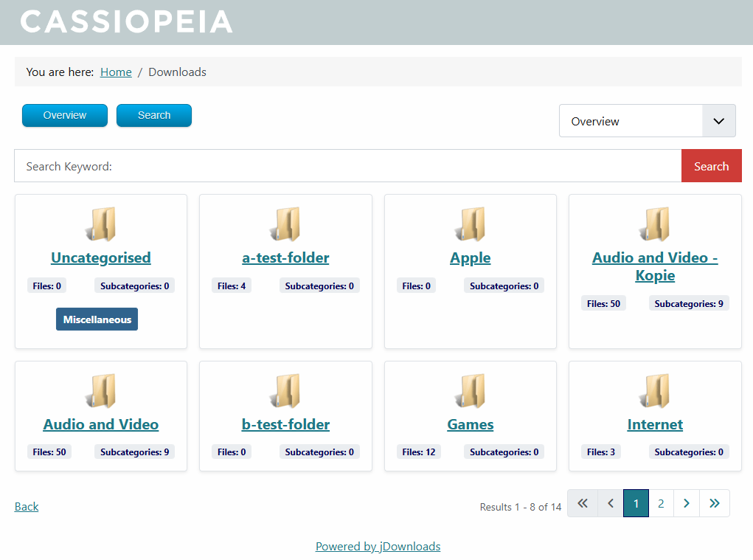Follow the Powered by jDownloads link
The width and height of the screenshot is (753, 560).
coord(378,547)
